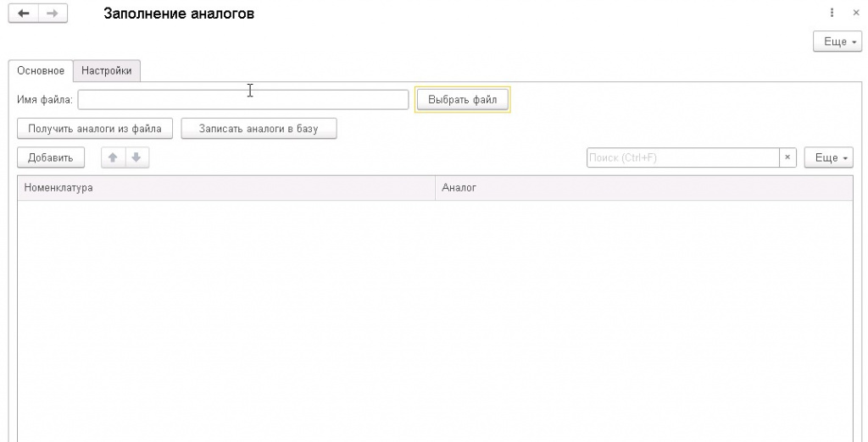Close the Заполнение аналогов form
The width and height of the screenshot is (868, 442).
coord(855,14)
